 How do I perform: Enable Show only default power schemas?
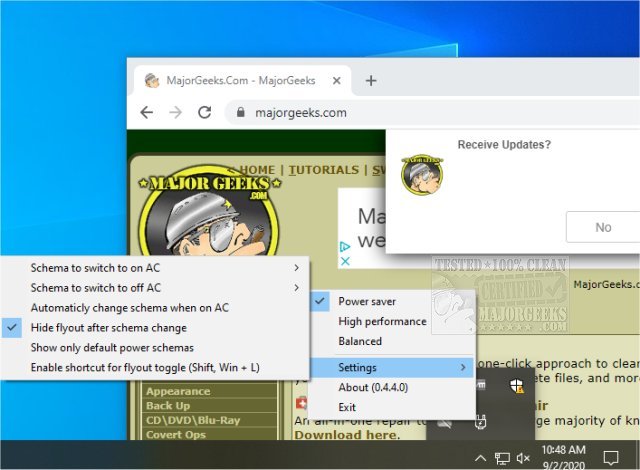point(155,348)
